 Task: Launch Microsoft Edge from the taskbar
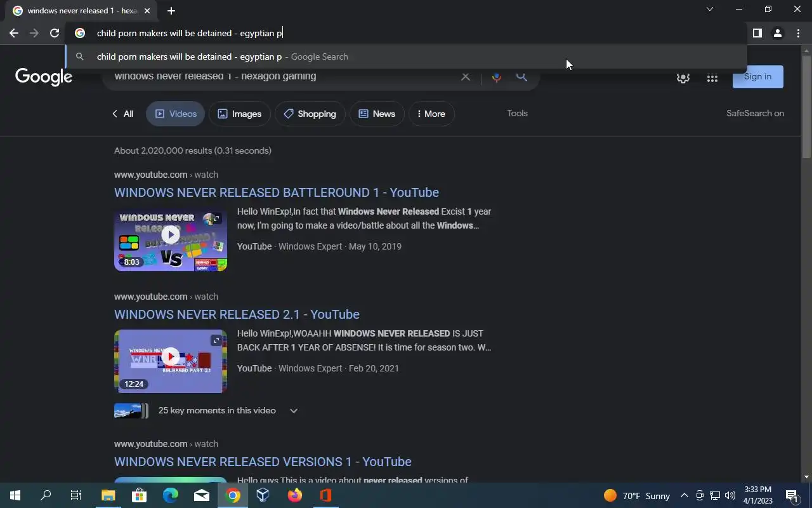tap(170, 495)
